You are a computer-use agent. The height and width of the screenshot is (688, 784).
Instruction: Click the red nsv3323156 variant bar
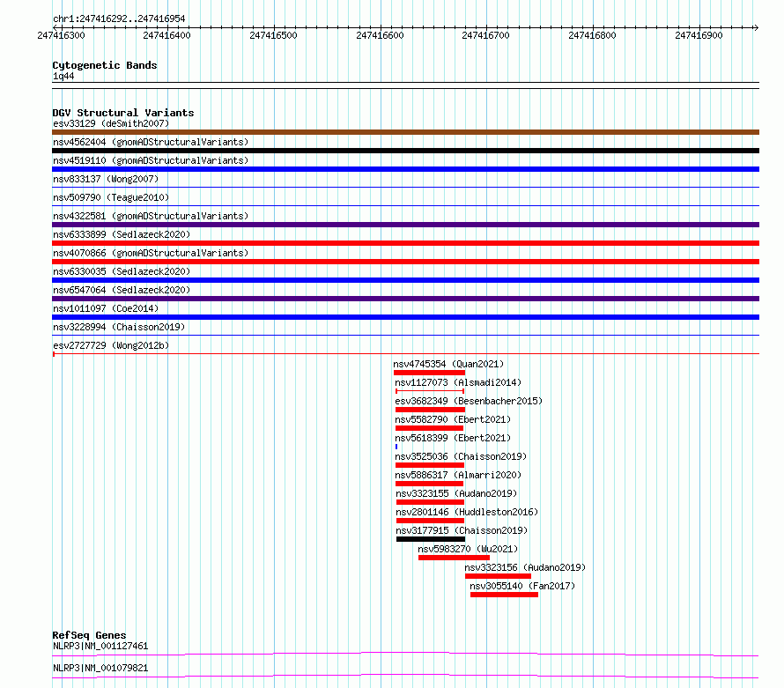coord(498,576)
